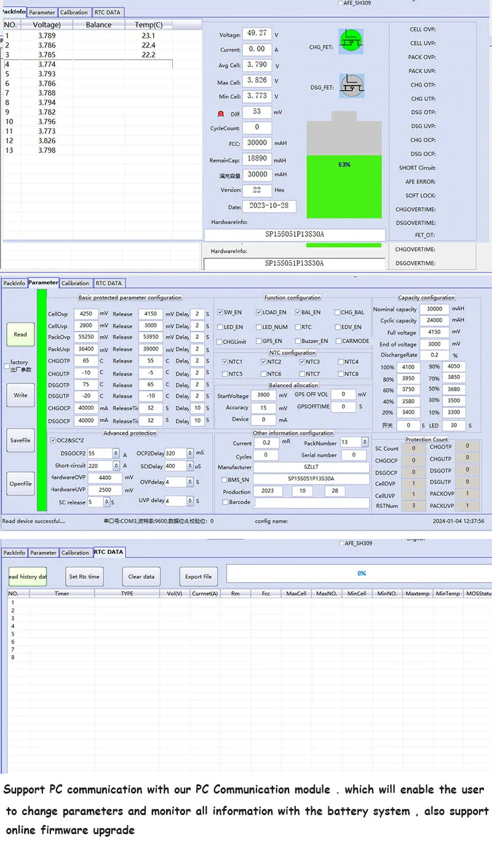
Task: Click the Clear data button
Action: pyautogui.click(x=141, y=576)
